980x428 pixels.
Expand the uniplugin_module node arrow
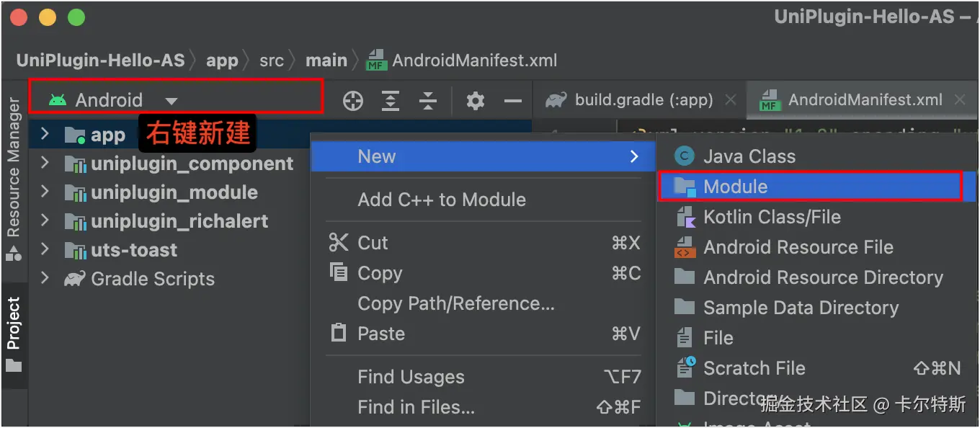pyautogui.click(x=45, y=192)
